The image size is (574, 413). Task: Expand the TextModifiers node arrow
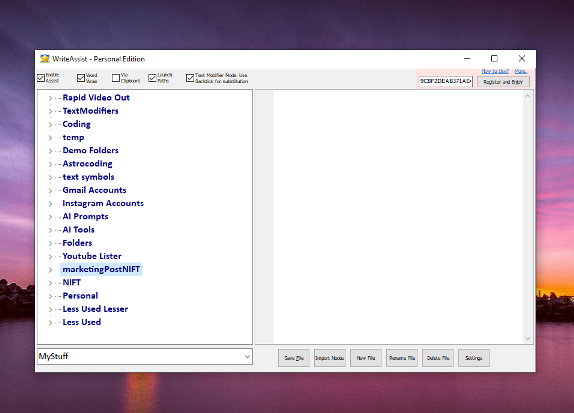pyautogui.click(x=50, y=111)
